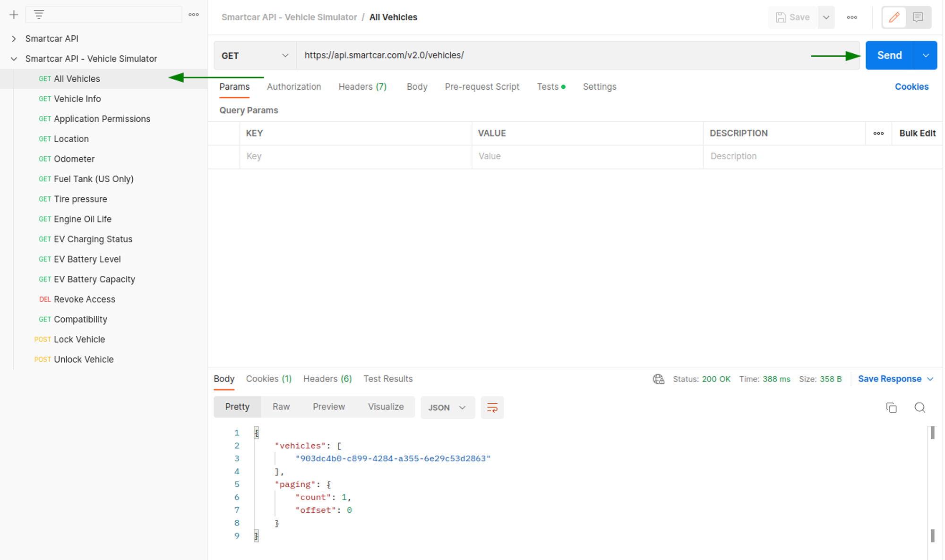Click the pencil edit mode icon
The width and height of the screenshot is (945, 560).
[x=894, y=17]
